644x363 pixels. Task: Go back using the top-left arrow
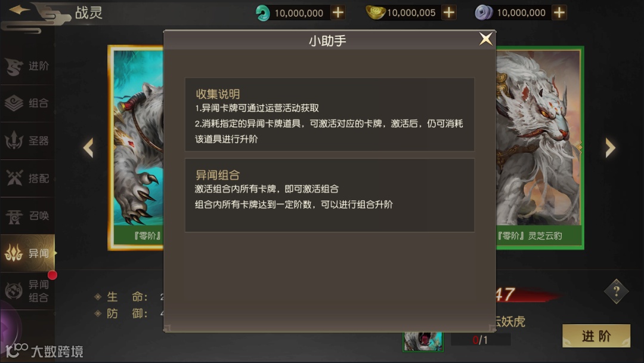pos(19,10)
